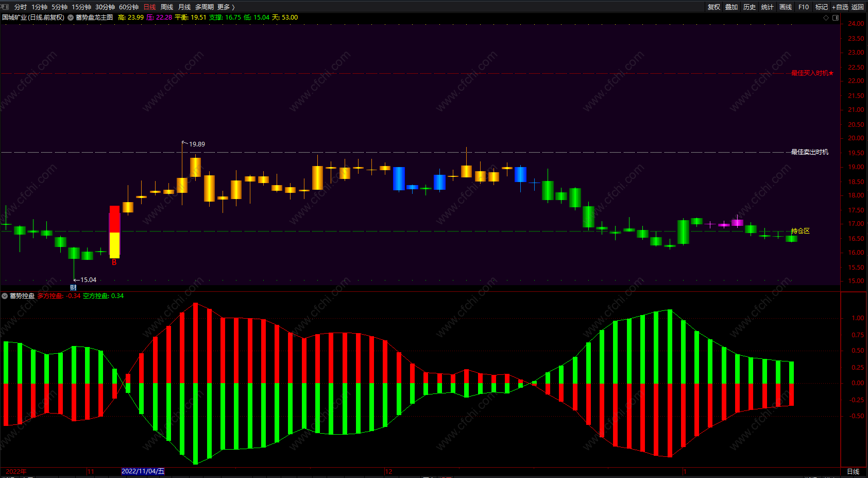Activate the 画线 drawing tools
868x478 pixels.
[x=786, y=7]
